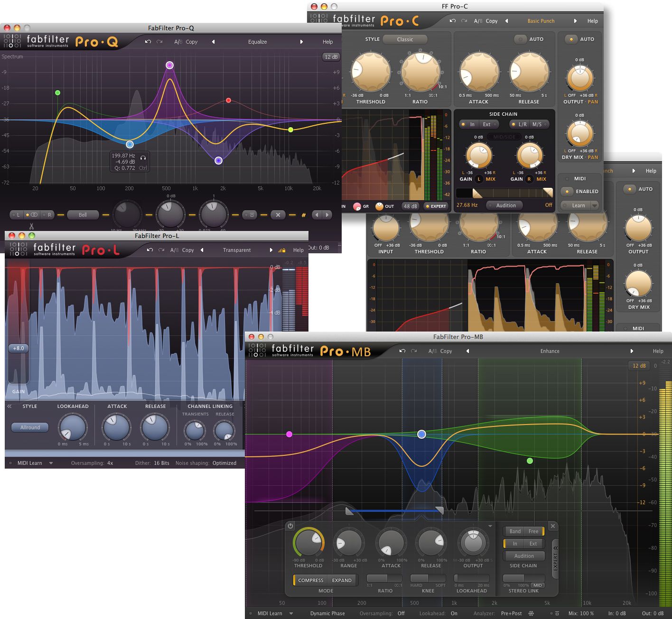The height and width of the screenshot is (619, 672).
Task: Click MID stereo link button in Pro-MB
Action: 537,585
